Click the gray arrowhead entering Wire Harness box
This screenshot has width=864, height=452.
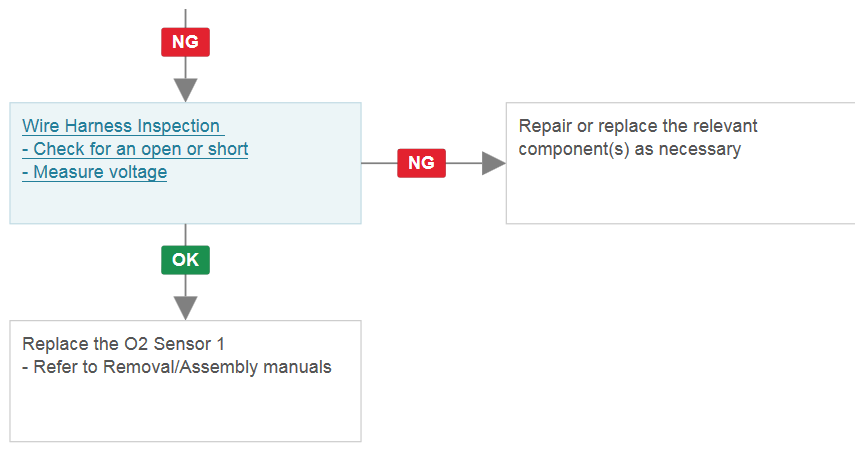click(x=185, y=90)
